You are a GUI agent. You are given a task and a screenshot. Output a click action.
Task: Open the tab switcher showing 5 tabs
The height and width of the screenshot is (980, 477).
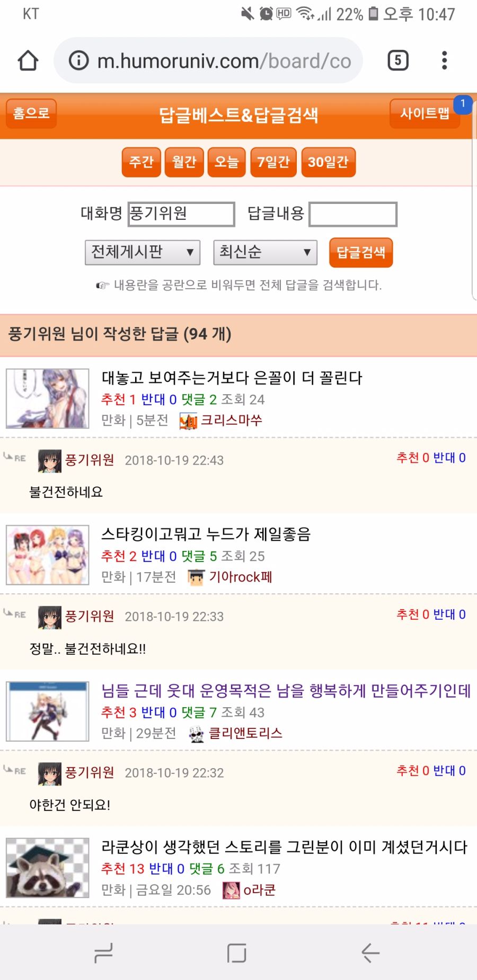398,60
